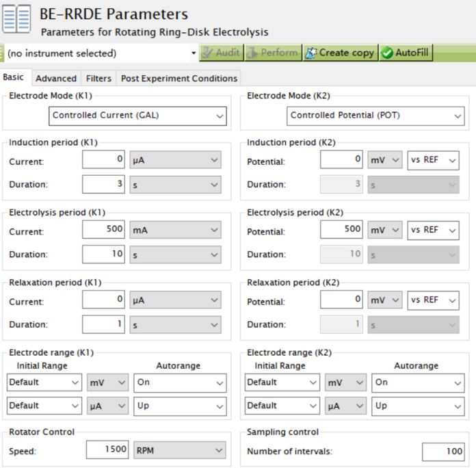Open the K1 electrolysis current unit dropdown
Screen dimensions: 476x468
click(x=175, y=231)
